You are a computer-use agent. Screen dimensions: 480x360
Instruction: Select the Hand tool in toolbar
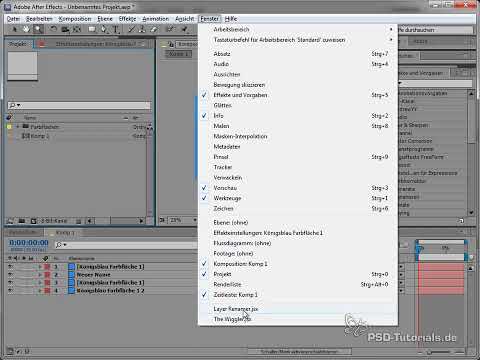(x=26, y=29)
